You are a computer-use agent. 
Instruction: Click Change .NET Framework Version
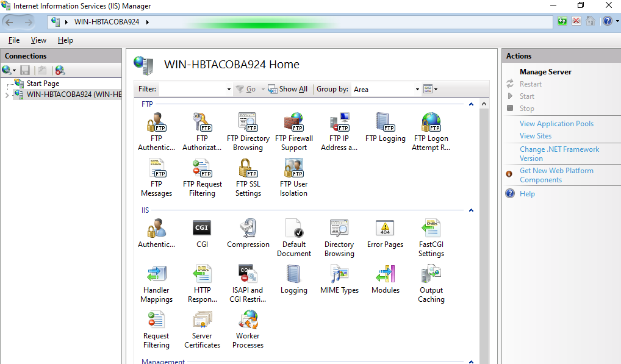coord(559,154)
